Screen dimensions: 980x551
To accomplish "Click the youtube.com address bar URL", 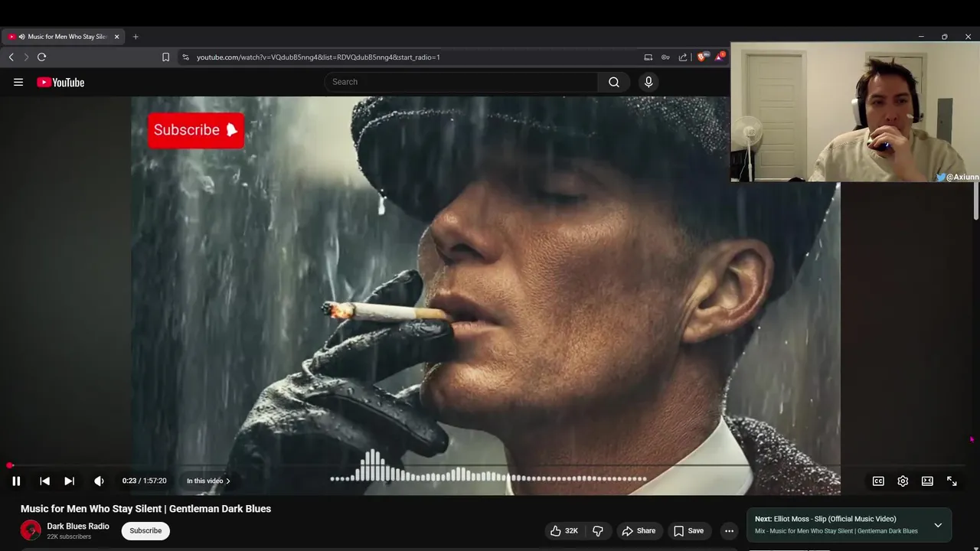I will tap(318, 57).
